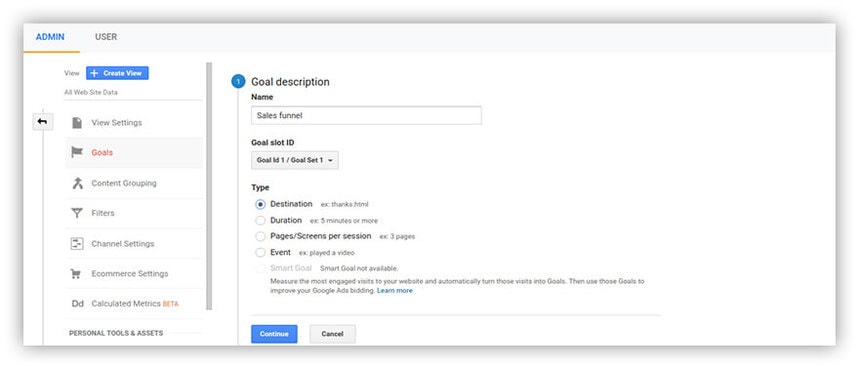This screenshot has width=859, height=369.
Task: Click the sidebar vertical scrollbar
Action: pos(209,186)
